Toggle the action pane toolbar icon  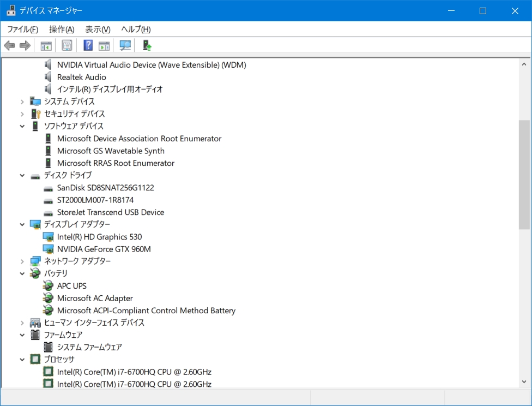coord(104,45)
